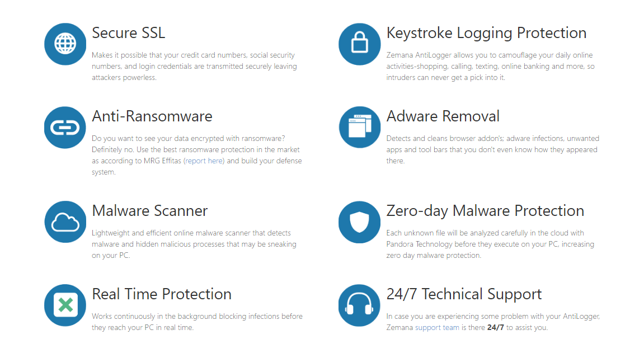Click the headphones Technical Support icon
The height and width of the screenshot is (358, 644).
tap(359, 305)
